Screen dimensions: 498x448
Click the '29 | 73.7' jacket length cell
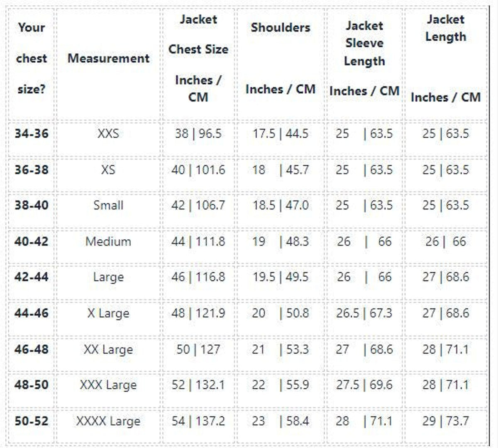[x=446, y=421]
